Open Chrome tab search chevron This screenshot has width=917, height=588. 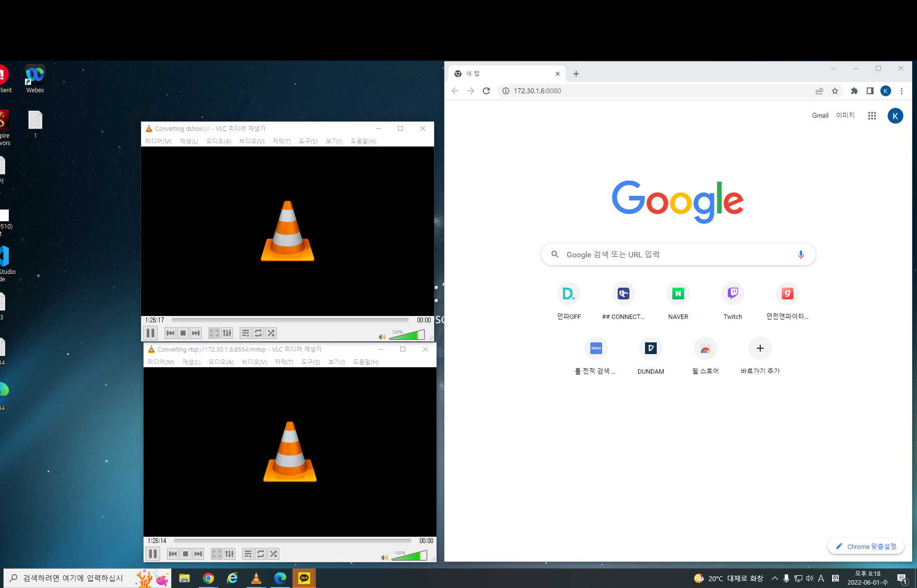pyautogui.click(x=834, y=68)
